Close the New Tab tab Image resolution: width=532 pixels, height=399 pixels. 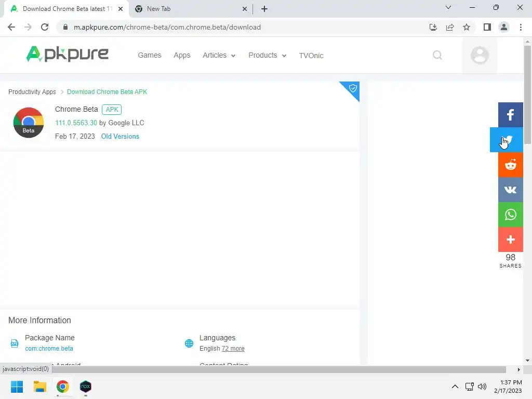click(245, 9)
